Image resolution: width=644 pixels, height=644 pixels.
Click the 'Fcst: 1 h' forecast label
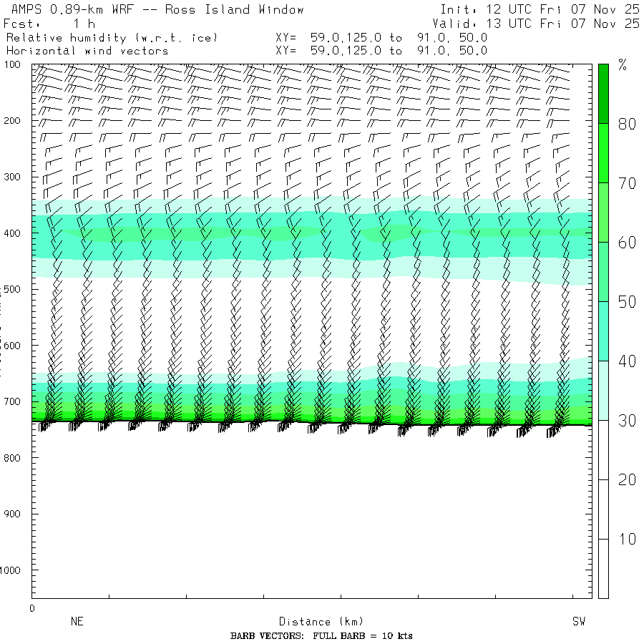coord(49,24)
